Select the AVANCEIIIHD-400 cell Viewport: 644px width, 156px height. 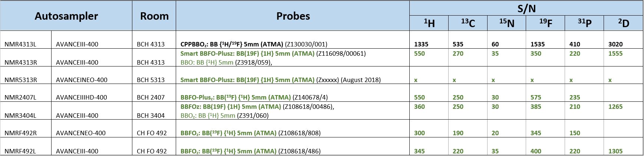[x=82, y=97]
